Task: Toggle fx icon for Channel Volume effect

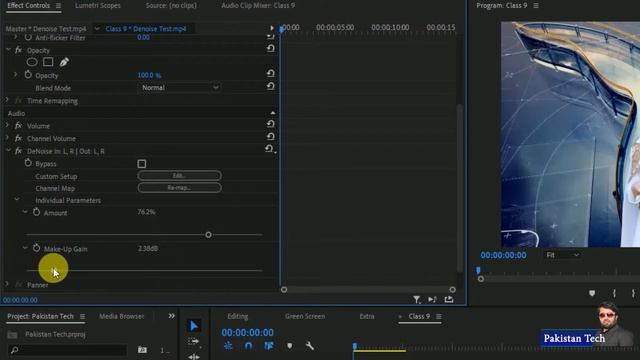Action: (18, 138)
